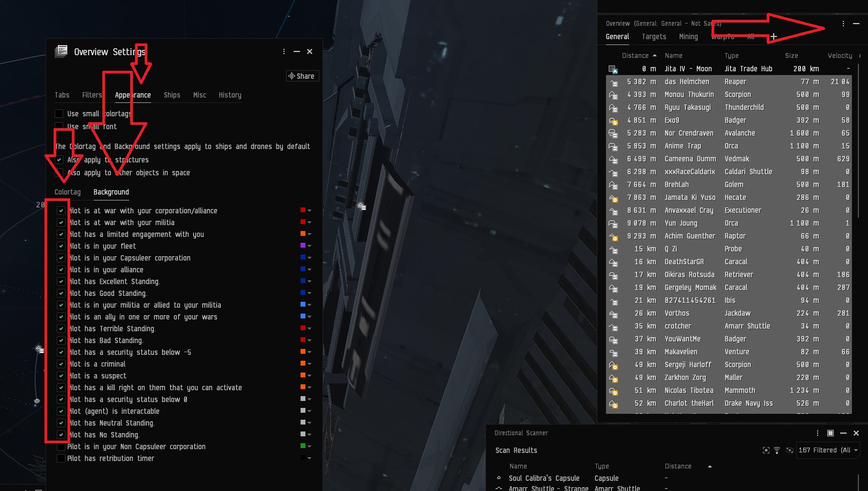Click the ship icon in Nicolas Tibotea row
Screen dimensions: 868x491
tap(613, 391)
